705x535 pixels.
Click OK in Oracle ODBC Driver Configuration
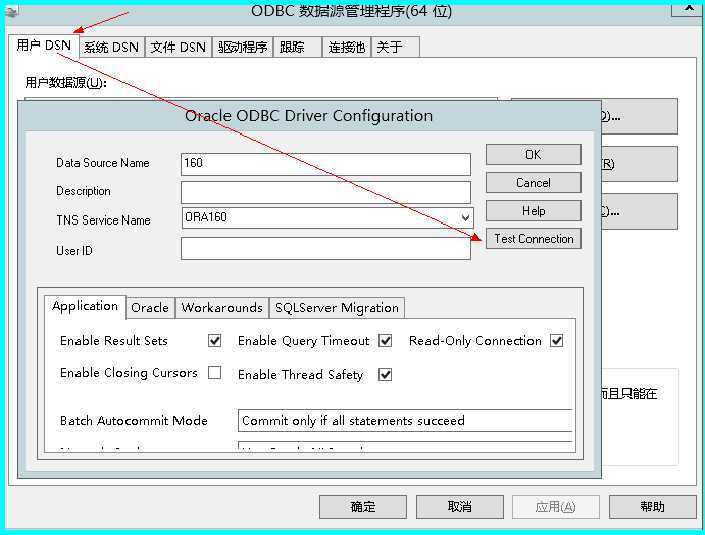point(534,155)
